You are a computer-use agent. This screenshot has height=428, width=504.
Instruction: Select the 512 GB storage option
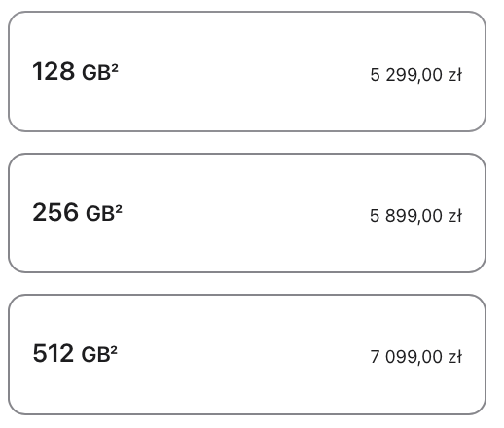coord(247,354)
